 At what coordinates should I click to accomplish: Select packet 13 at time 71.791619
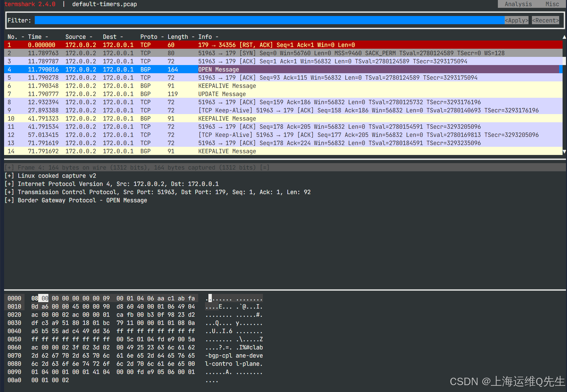click(x=283, y=143)
